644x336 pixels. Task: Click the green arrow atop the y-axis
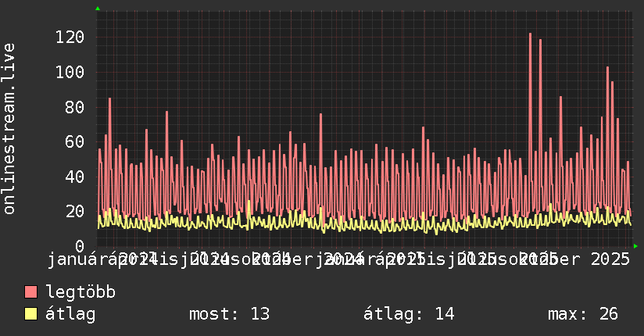coord(98,9)
